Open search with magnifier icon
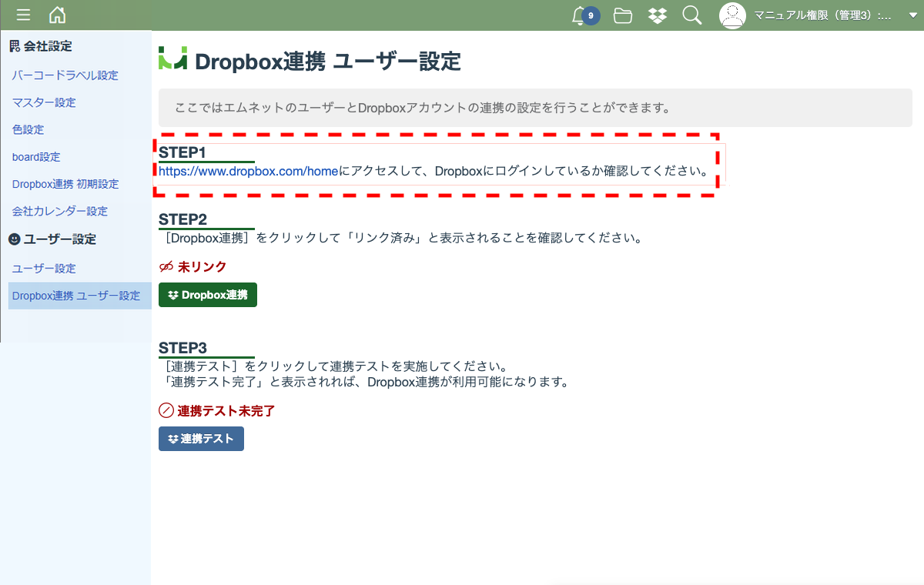The height and width of the screenshot is (585, 924). (x=692, y=15)
